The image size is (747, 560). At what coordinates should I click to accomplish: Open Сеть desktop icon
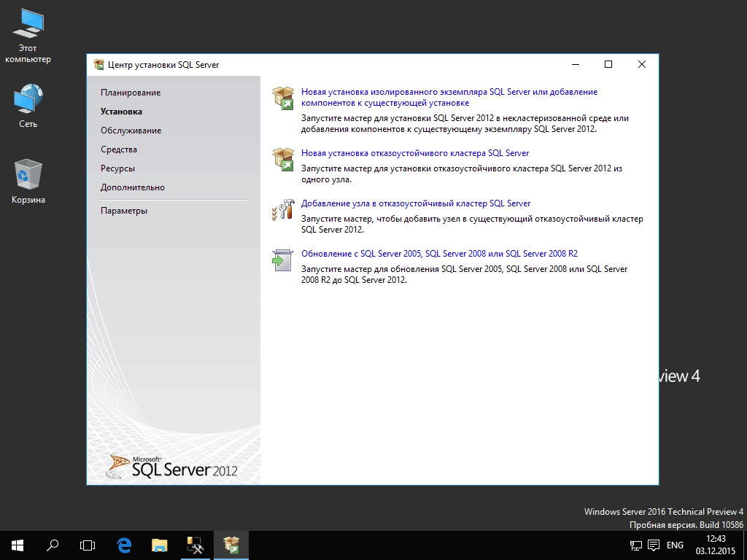click(x=28, y=106)
